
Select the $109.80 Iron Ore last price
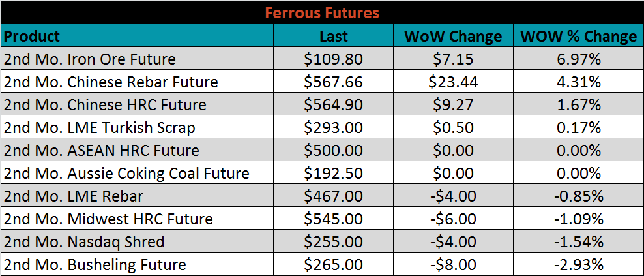(x=334, y=59)
